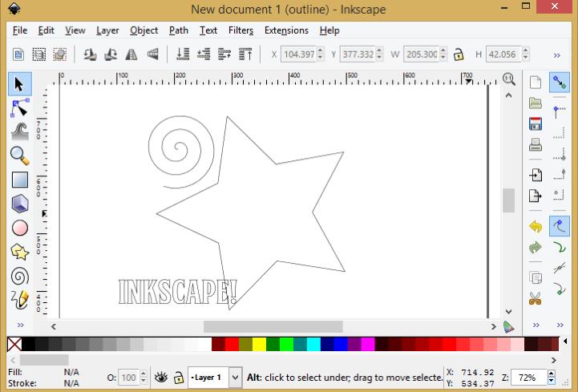Toggle snap to path intersections
The image size is (578, 392).
coord(560,268)
